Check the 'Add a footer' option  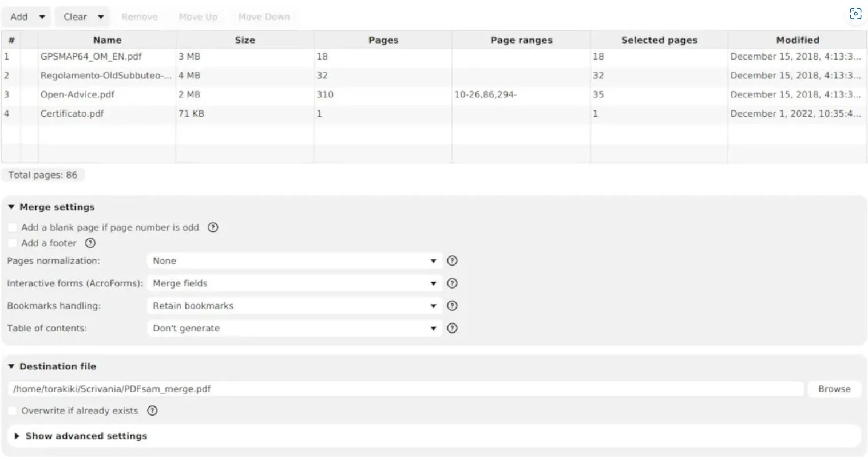tap(12, 243)
